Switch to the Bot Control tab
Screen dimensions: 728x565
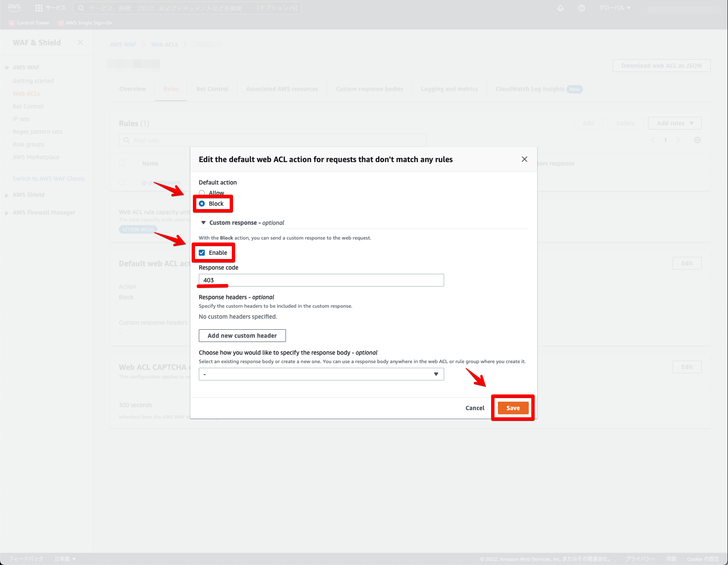[212, 89]
